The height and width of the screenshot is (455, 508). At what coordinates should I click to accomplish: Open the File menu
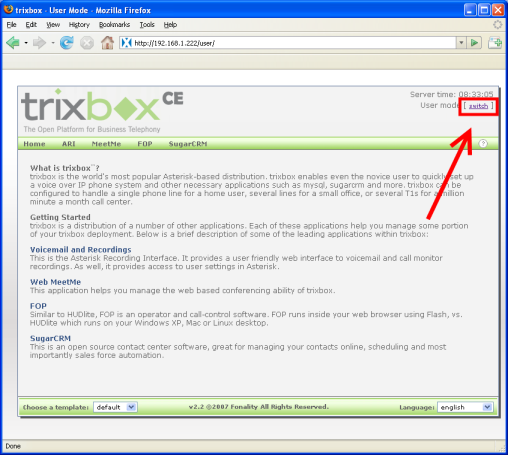11,25
